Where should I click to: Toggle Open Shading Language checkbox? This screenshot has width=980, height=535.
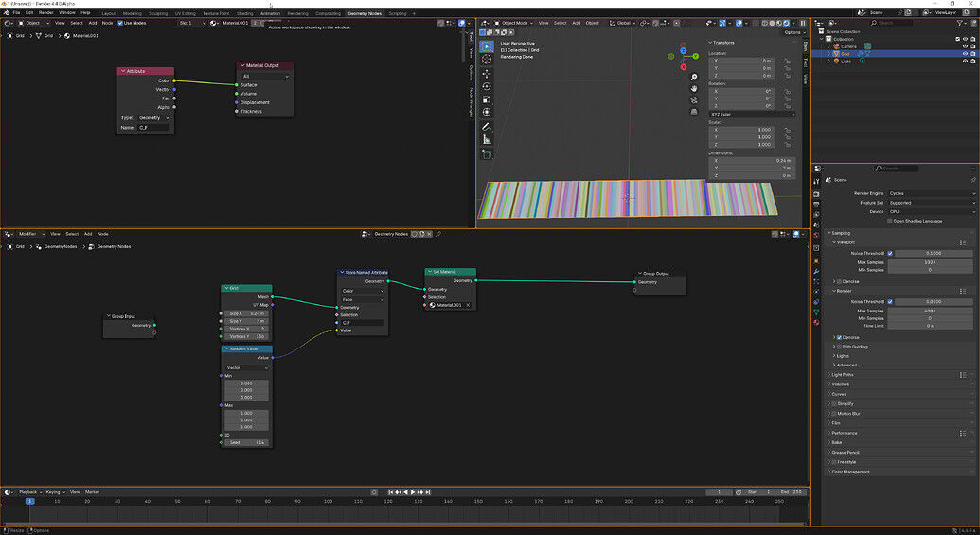(890, 221)
